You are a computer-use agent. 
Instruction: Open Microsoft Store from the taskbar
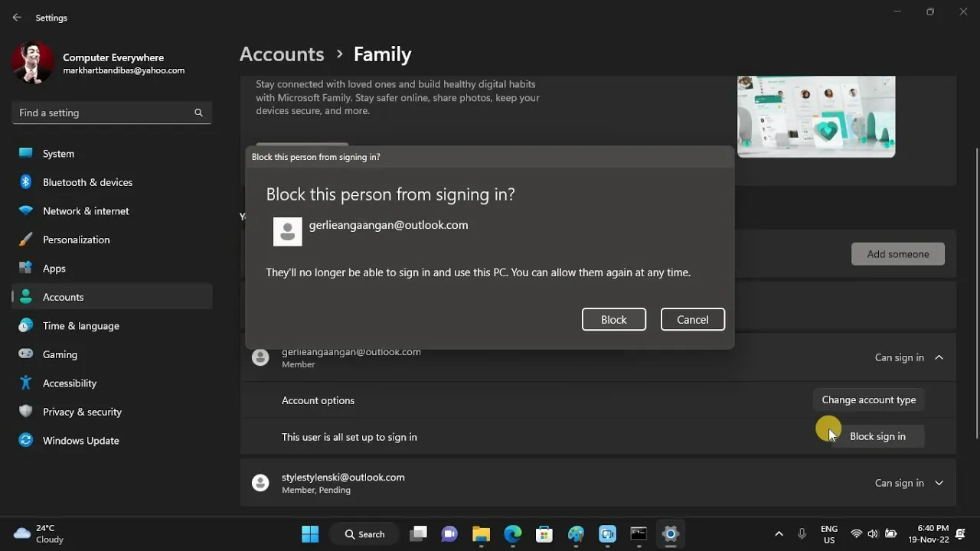pyautogui.click(x=544, y=534)
